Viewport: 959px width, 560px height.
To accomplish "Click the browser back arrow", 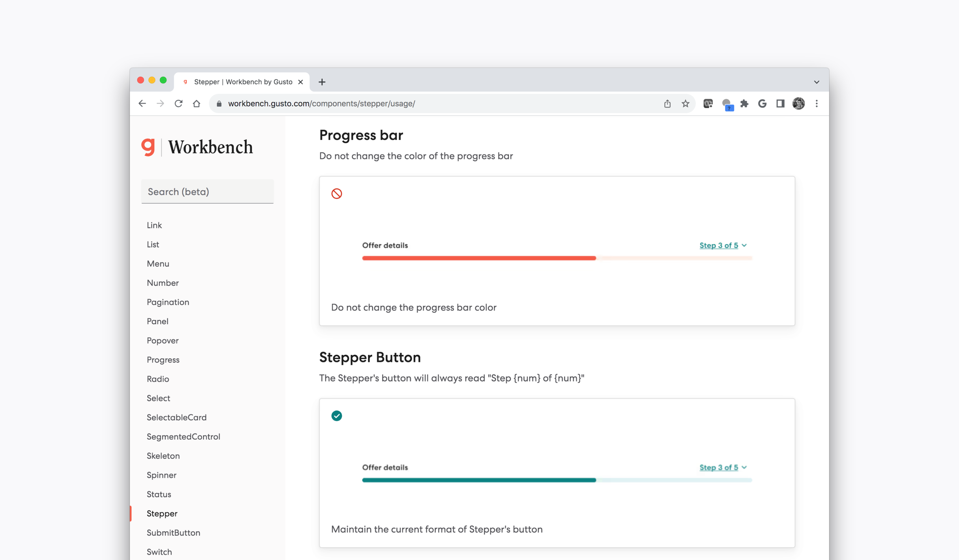I will pyautogui.click(x=142, y=104).
